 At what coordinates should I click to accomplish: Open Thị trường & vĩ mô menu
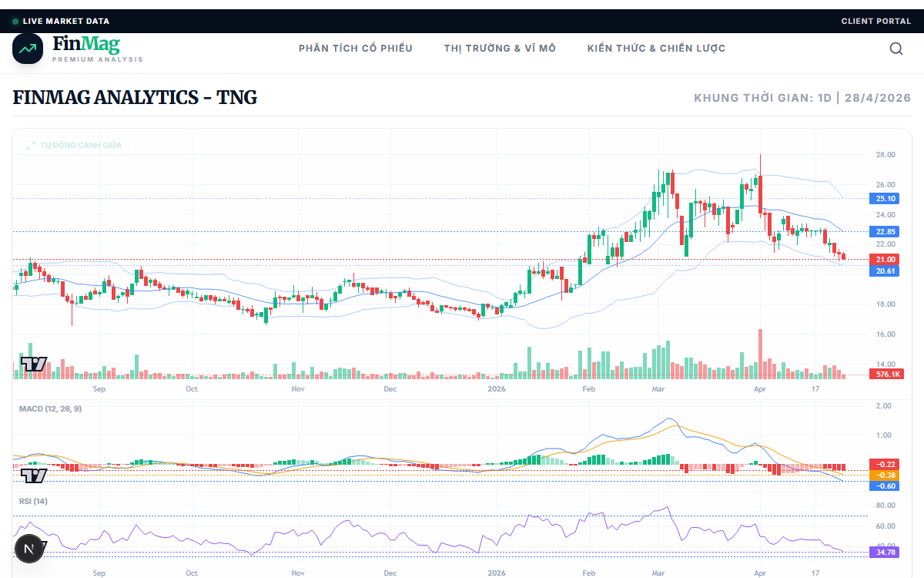point(500,49)
